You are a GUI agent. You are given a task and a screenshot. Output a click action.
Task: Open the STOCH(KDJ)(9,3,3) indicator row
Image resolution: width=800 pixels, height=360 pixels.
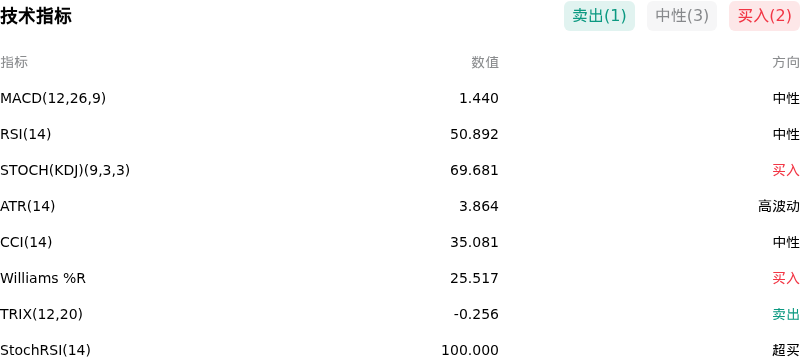400,170
